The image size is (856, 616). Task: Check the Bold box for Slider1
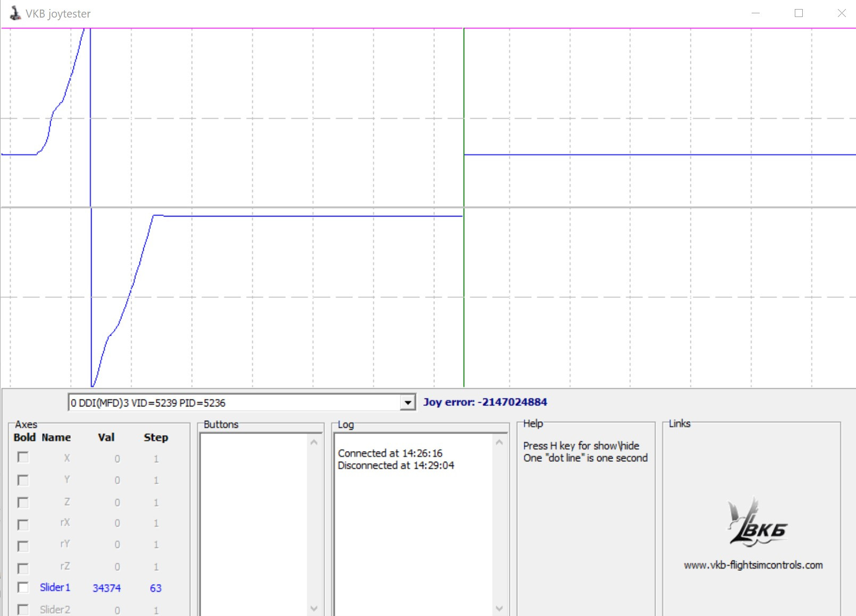[23, 587]
